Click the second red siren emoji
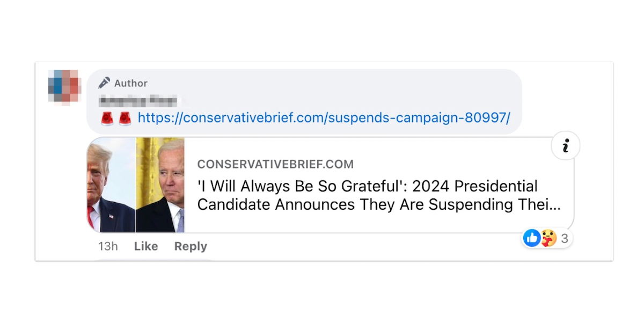This screenshot has height=310, width=644. click(124, 118)
